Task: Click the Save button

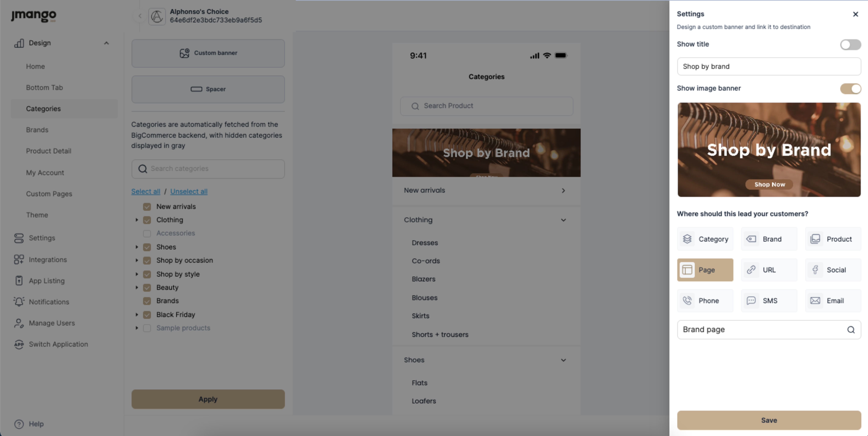Action: tap(769, 420)
